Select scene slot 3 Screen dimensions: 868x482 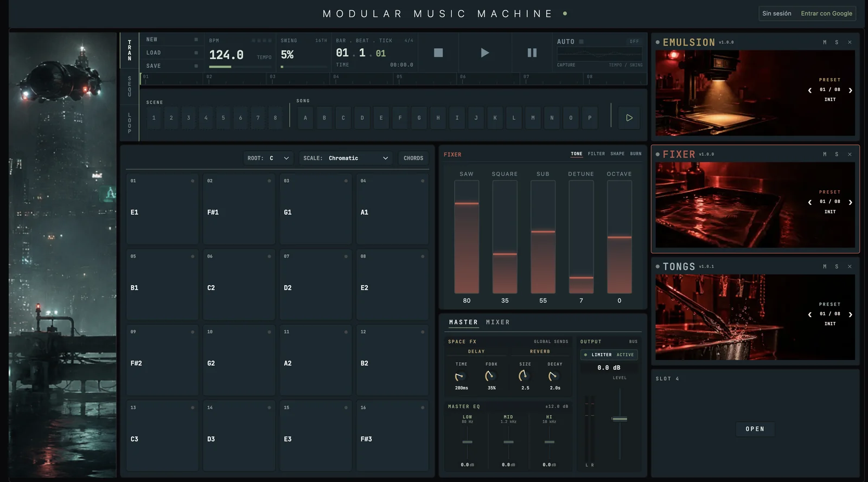click(189, 118)
